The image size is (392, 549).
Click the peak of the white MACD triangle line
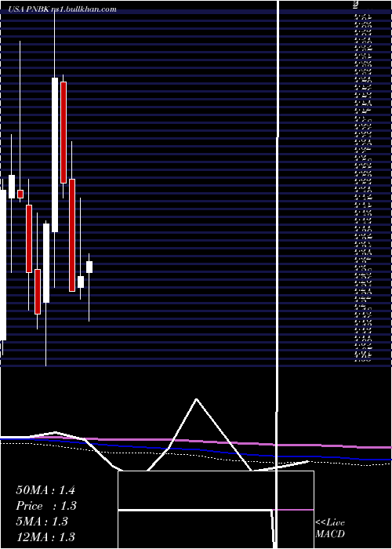pyautogui.click(x=196, y=398)
